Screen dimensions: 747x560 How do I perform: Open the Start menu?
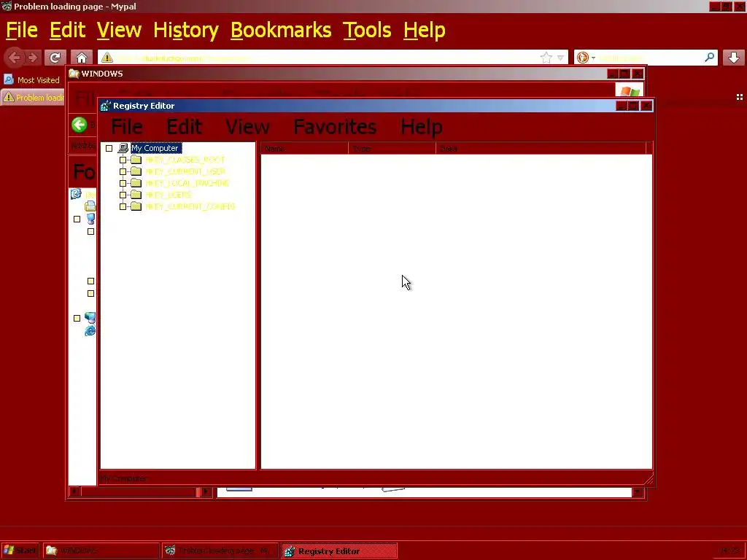point(20,551)
